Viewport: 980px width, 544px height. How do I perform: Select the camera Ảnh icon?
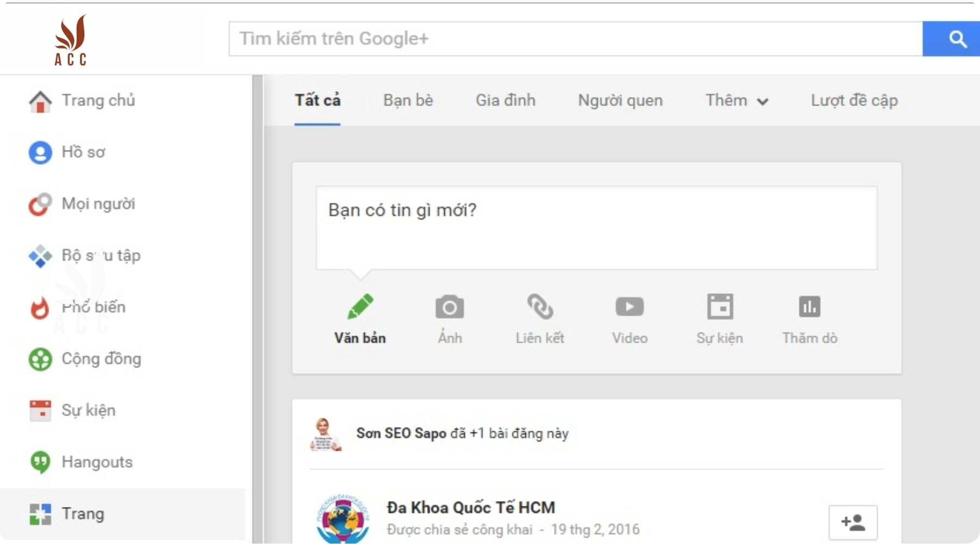coord(450,307)
